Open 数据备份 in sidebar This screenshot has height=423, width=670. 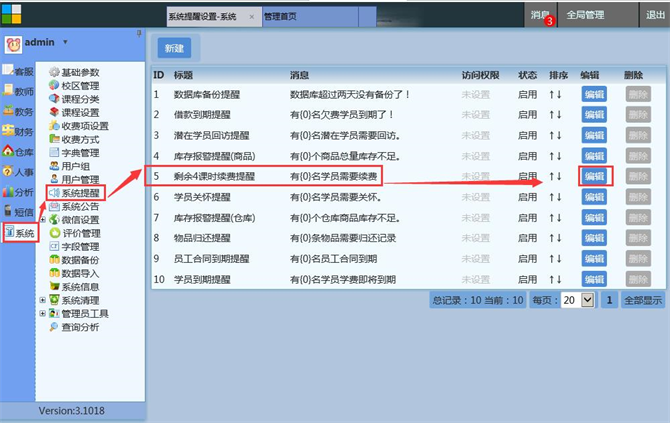74,260
